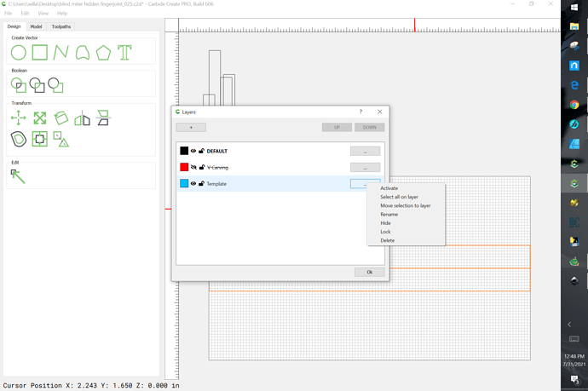Switch to the Model tab
The image size is (588, 391).
[x=36, y=26]
